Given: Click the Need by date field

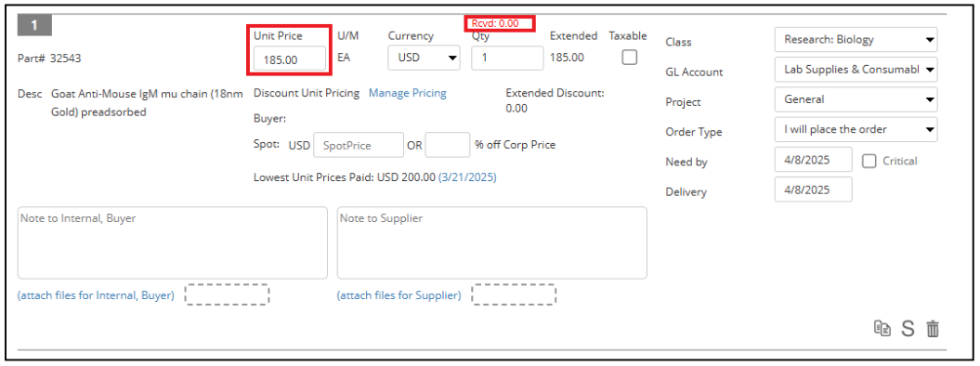Looking at the screenshot, I should pos(813,159).
